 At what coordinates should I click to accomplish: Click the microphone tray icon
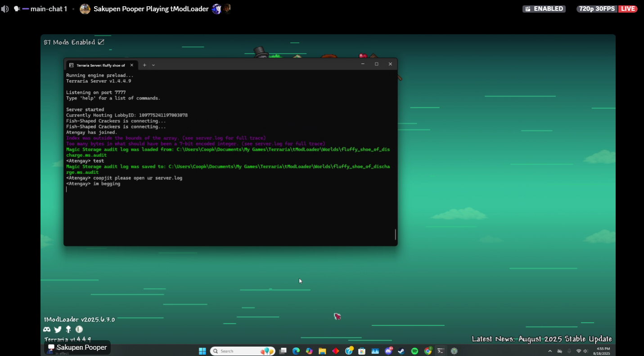coord(569,351)
